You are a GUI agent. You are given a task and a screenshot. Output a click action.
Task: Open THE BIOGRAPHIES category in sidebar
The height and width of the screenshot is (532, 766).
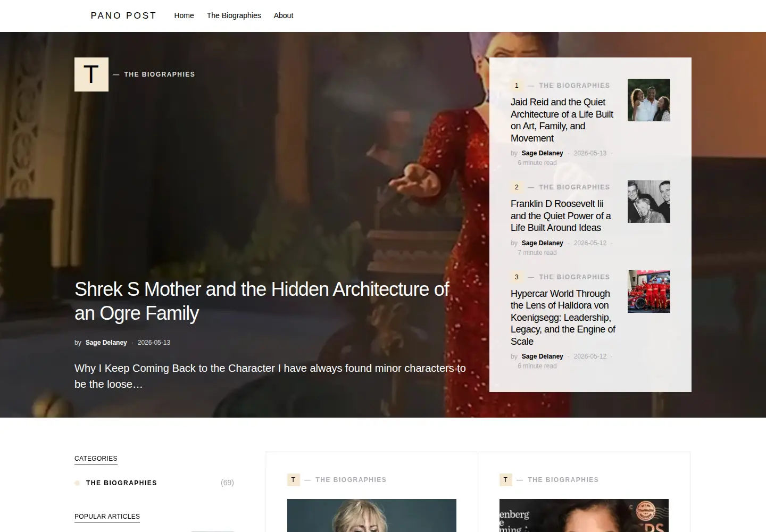coord(121,483)
